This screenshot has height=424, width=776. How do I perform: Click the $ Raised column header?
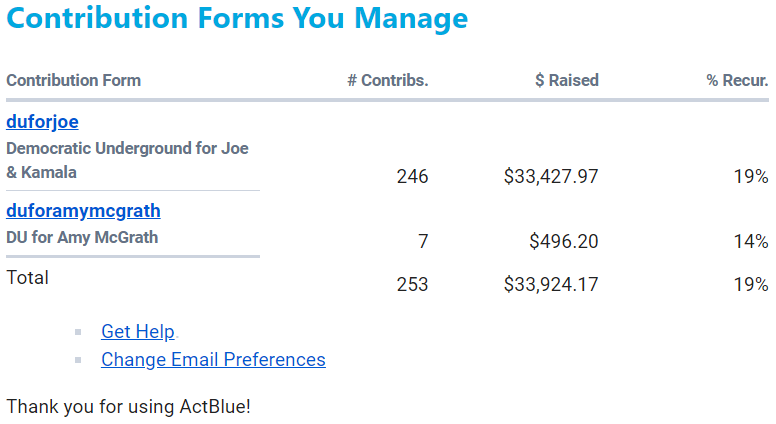point(567,80)
